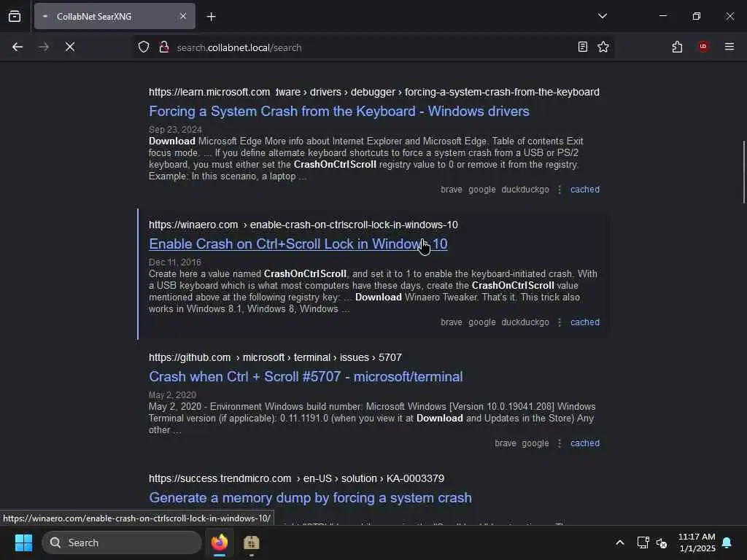747x560 pixels.
Task: Open Firefox application hamburger menu
Action: [729, 47]
